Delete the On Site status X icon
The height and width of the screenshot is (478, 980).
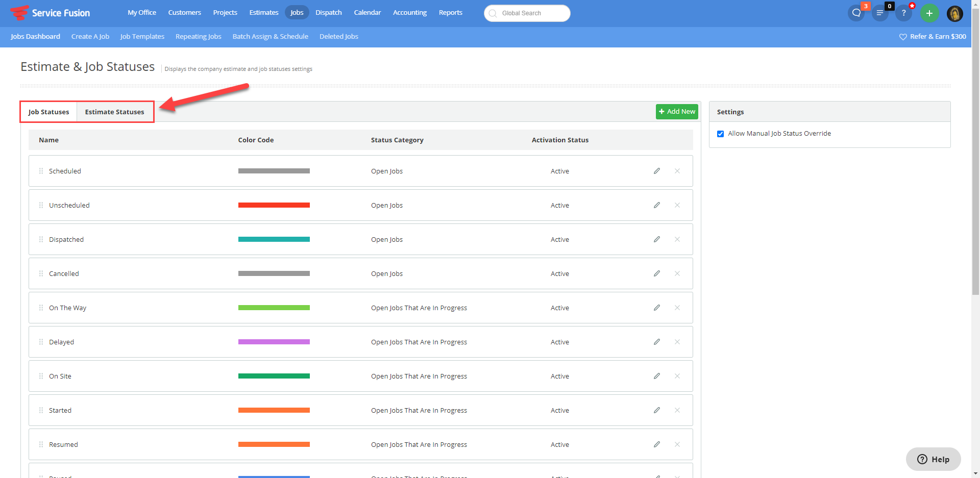pos(677,376)
